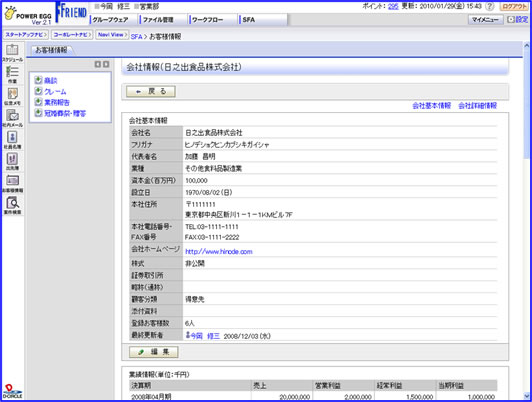The width and height of the screenshot is (532, 402).
Task: Open スタートアップナビ navigation button
Action: coord(26,35)
